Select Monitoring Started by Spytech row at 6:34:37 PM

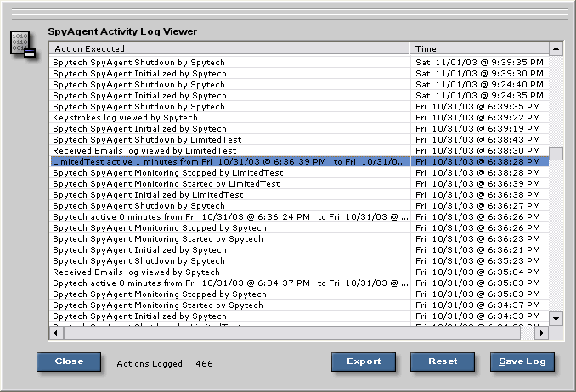pyautogui.click(x=299, y=305)
